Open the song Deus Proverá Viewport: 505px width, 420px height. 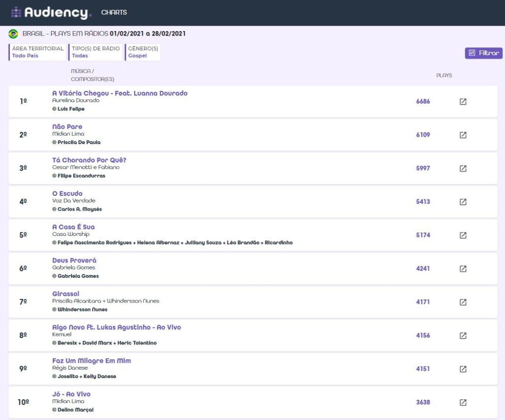(74, 261)
